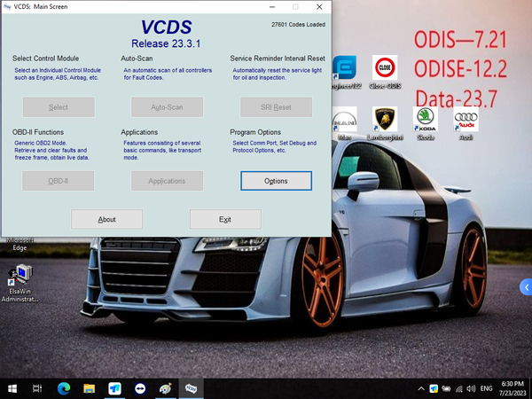Click the VCDS app icon in taskbar
The width and height of the screenshot is (532, 399).
pos(191,388)
